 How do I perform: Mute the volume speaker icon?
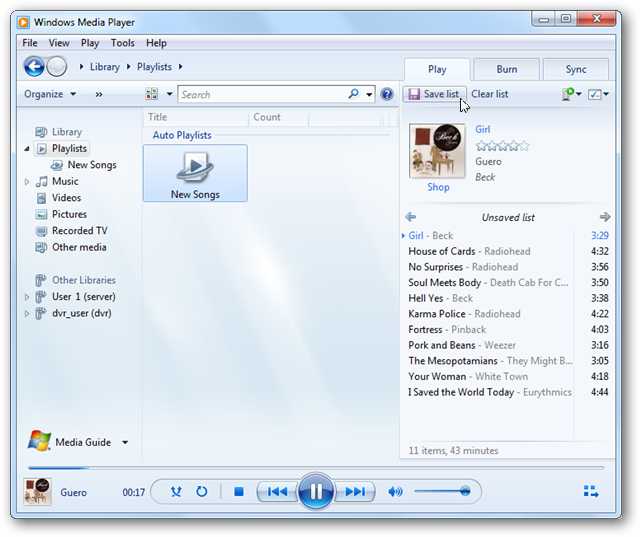click(395, 492)
